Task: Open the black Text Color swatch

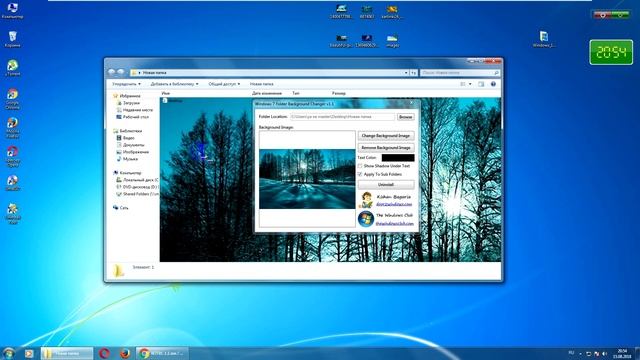Action: tap(398, 158)
